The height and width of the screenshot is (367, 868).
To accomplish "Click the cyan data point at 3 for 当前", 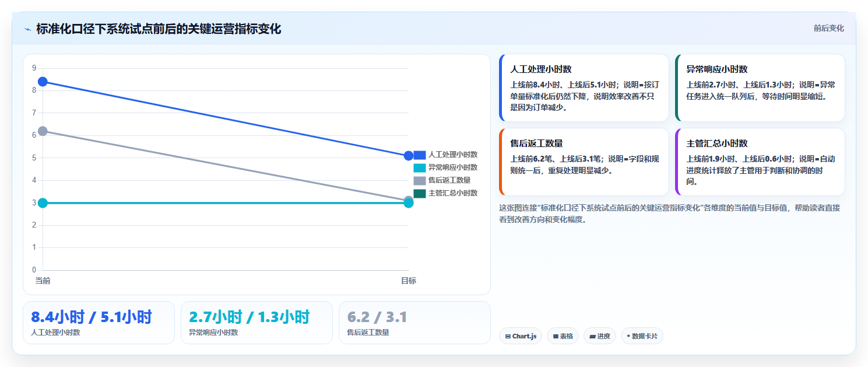I will click(x=43, y=203).
